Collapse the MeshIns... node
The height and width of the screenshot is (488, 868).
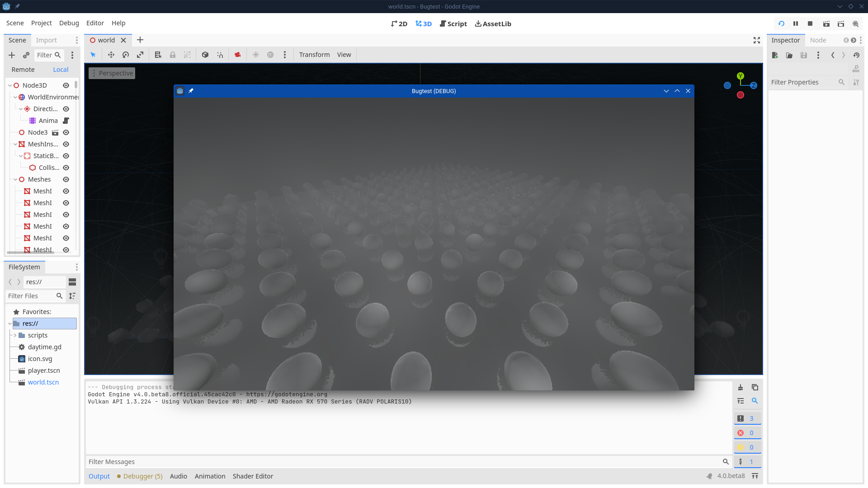(15, 144)
